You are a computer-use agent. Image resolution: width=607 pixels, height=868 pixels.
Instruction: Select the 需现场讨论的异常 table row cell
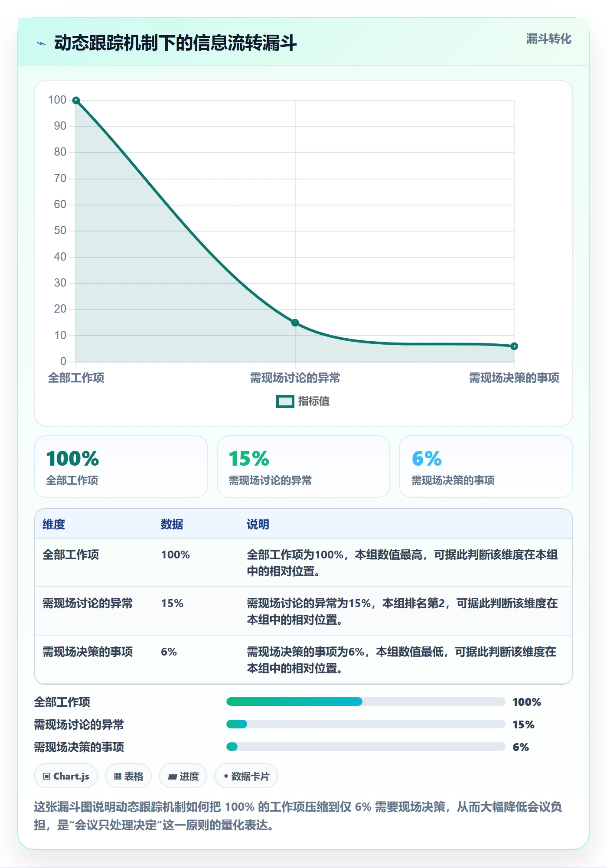pos(88,603)
